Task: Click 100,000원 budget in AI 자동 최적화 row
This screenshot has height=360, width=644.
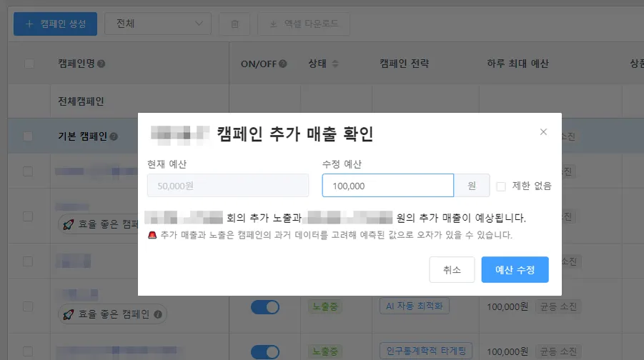Action: [x=507, y=306]
